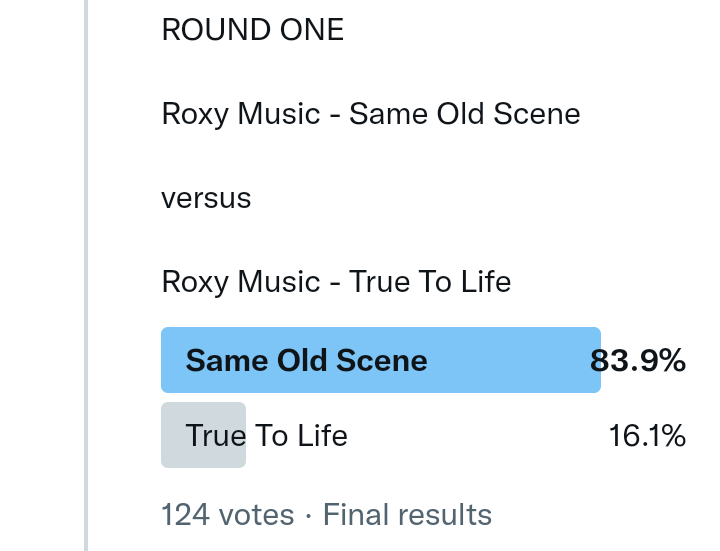Click the "Final results" text
Image resolution: width=720 pixels, height=551 pixels.
click(407, 515)
